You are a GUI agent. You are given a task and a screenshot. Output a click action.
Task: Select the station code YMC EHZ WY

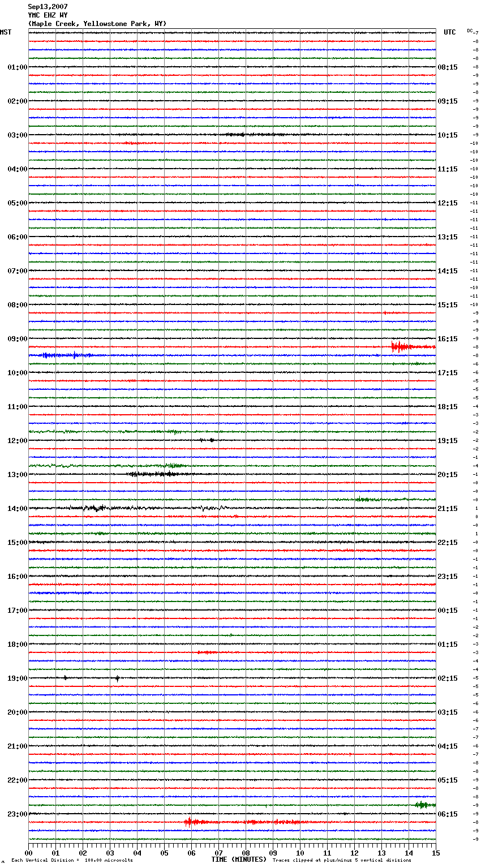tap(48, 15)
